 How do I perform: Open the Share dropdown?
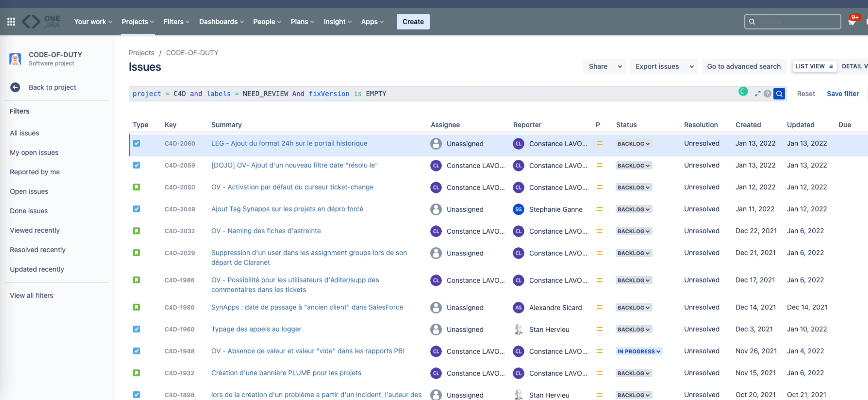pos(604,66)
